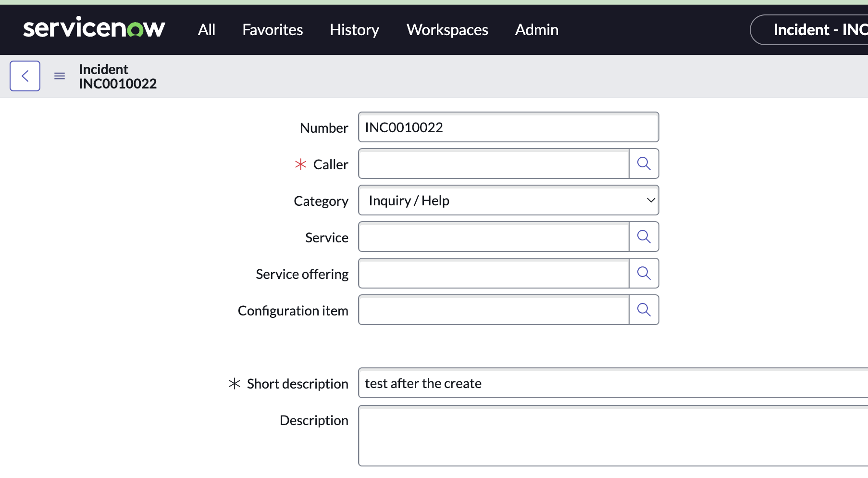Image resolution: width=868 pixels, height=478 pixels.
Task: Open the Service offering lookup icon
Action: (644, 273)
